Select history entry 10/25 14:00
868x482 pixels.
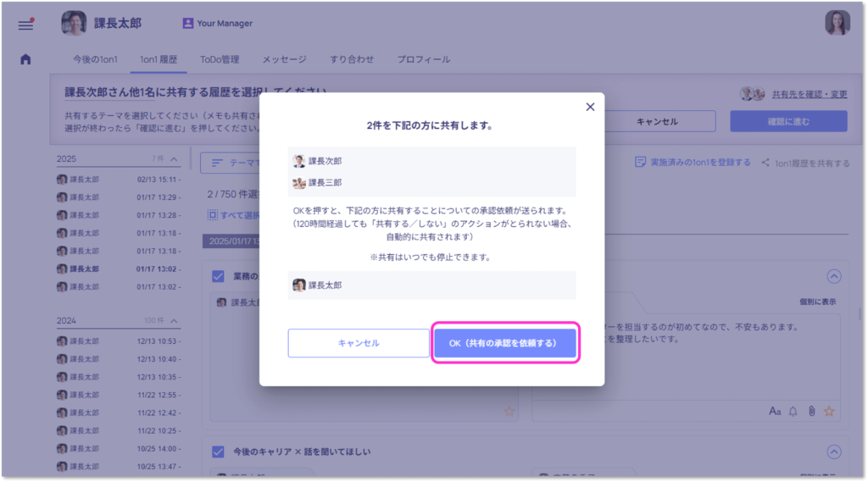[x=119, y=448]
